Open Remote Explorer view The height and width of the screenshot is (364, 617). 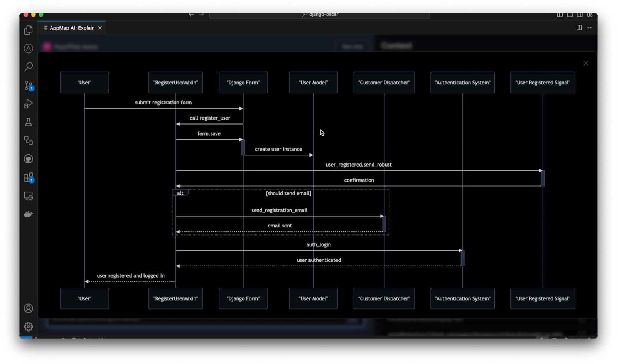tap(28, 196)
